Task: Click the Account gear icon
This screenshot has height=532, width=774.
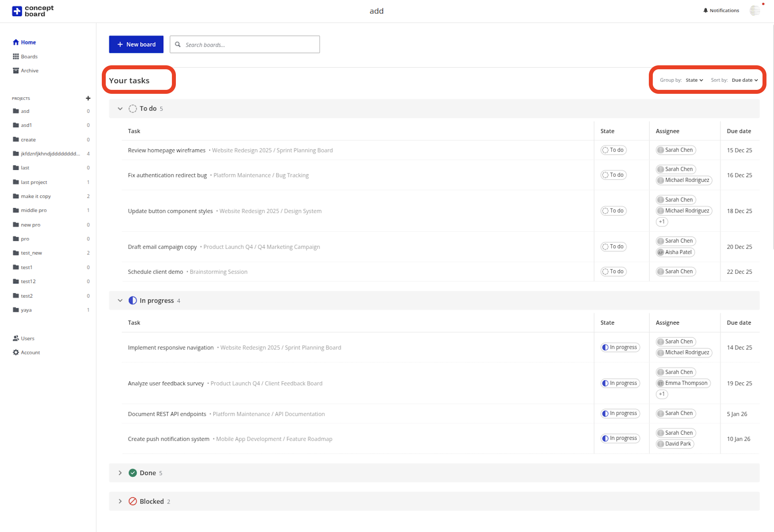Action: [16, 352]
